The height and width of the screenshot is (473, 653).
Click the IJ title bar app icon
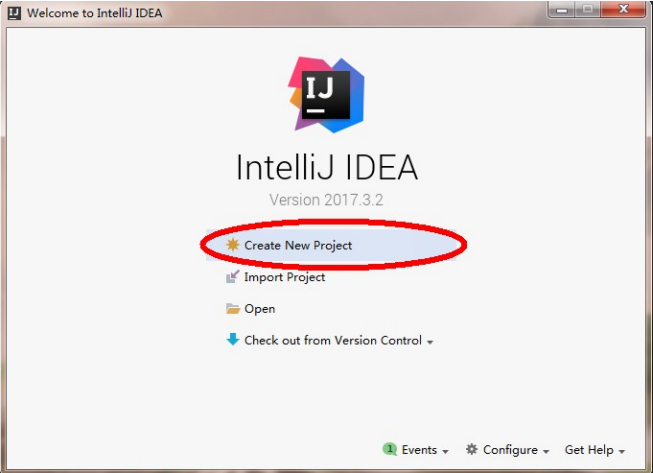coord(14,13)
